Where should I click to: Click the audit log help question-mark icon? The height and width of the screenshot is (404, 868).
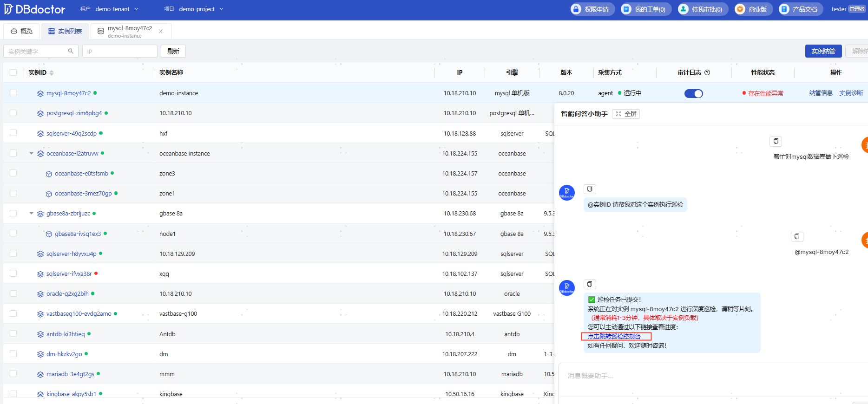coord(707,72)
